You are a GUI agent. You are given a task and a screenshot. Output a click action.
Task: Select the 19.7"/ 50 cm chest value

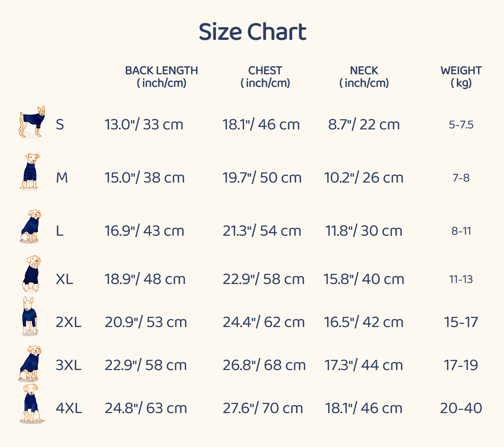tap(262, 178)
